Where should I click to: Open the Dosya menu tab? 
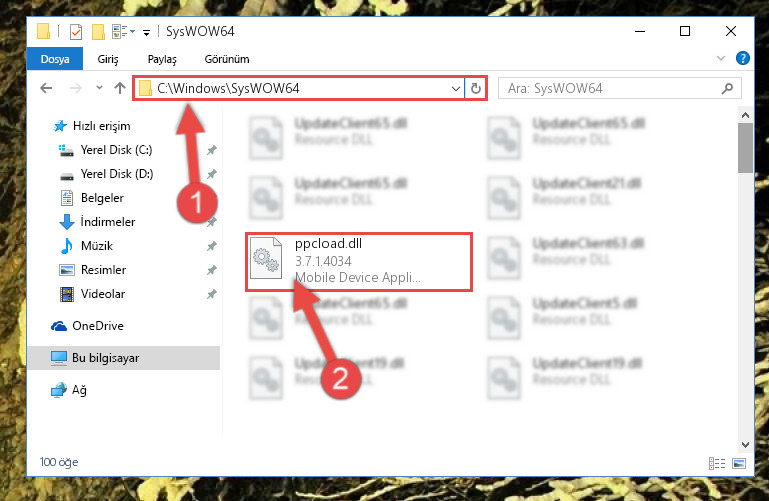55,59
